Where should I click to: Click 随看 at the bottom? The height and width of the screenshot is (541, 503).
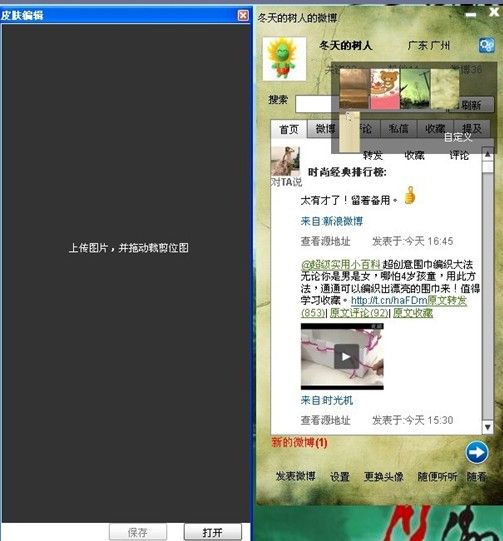[476, 476]
